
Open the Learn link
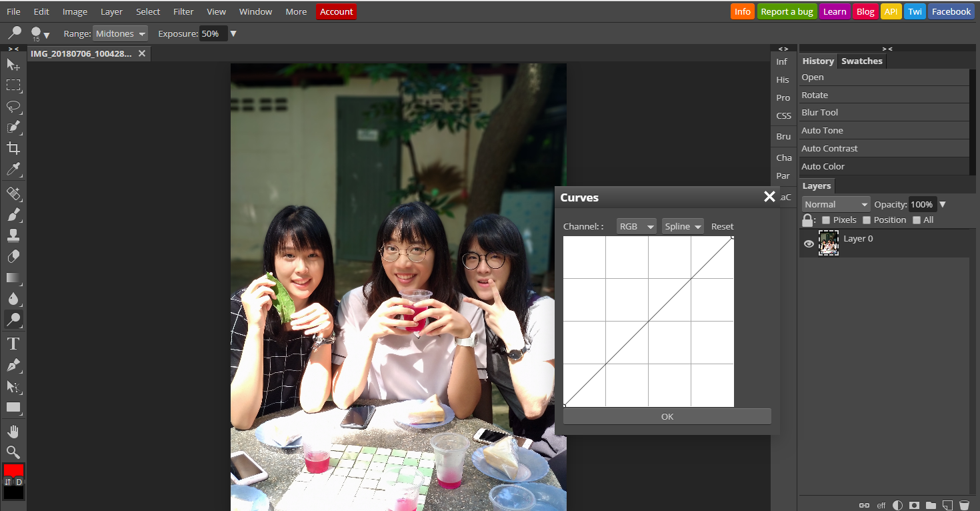pyautogui.click(x=834, y=11)
